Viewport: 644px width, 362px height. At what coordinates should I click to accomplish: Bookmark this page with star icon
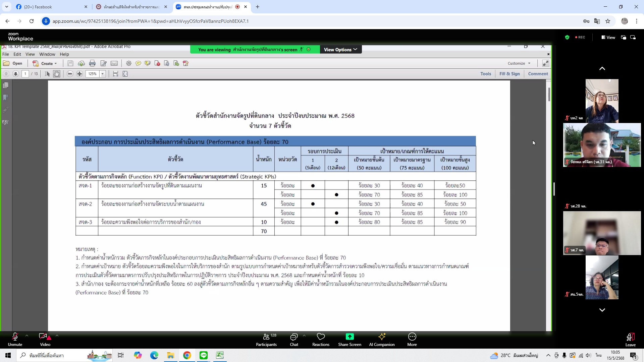coord(608,21)
